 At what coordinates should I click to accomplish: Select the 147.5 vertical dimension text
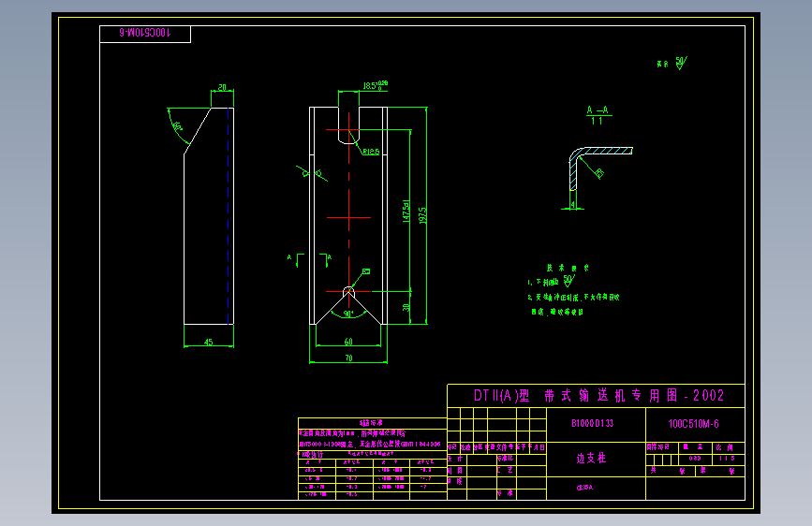406,212
